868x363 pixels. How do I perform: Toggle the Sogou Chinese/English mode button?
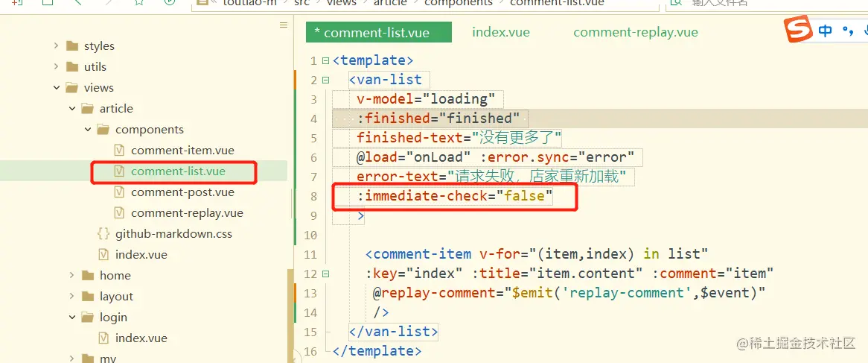[x=825, y=31]
